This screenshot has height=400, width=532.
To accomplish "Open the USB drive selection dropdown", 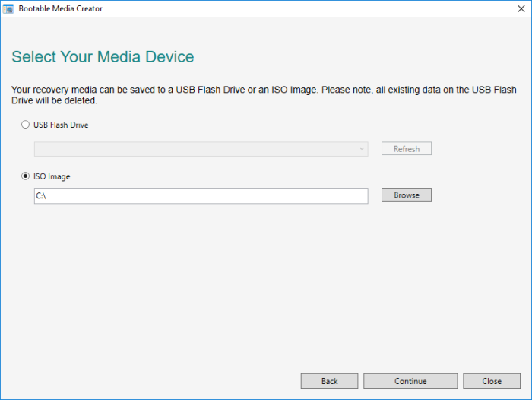I will tap(201, 149).
